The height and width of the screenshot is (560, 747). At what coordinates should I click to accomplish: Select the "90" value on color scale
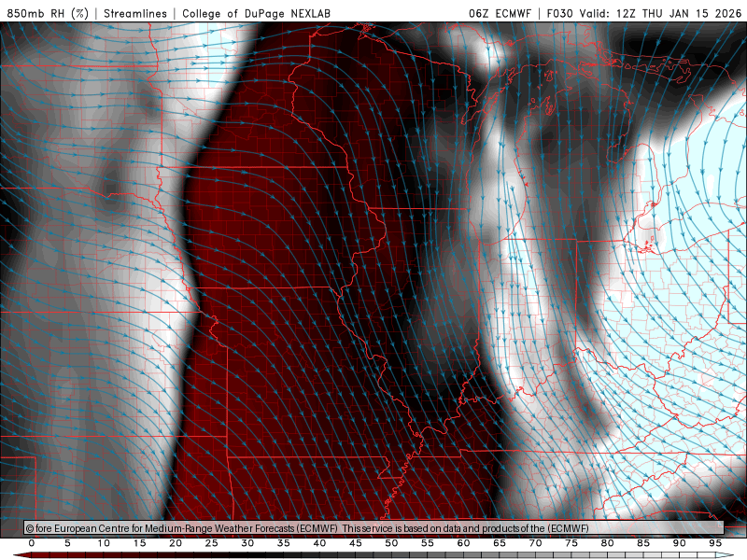click(680, 543)
